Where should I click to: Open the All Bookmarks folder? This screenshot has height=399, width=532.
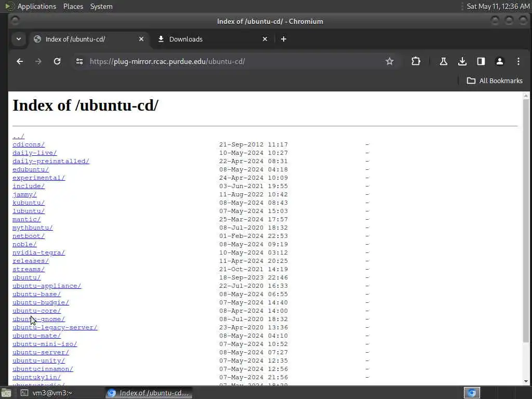[x=495, y=81]
